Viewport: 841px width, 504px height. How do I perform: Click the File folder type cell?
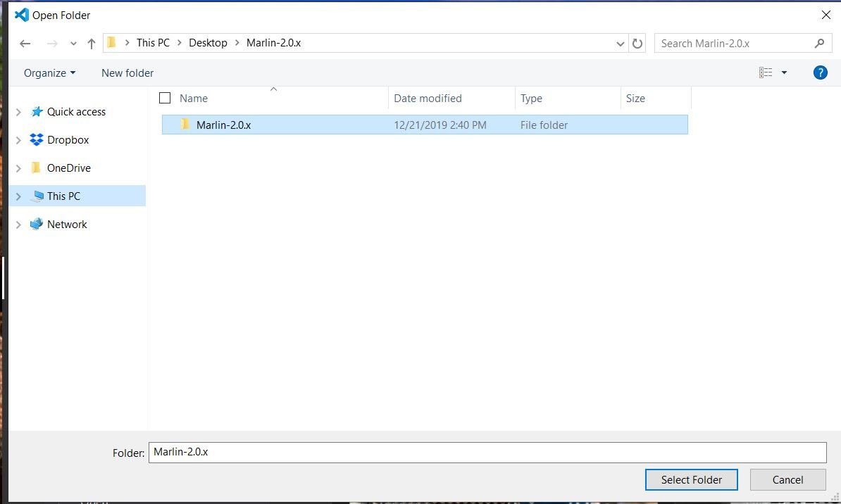point(544,125)
